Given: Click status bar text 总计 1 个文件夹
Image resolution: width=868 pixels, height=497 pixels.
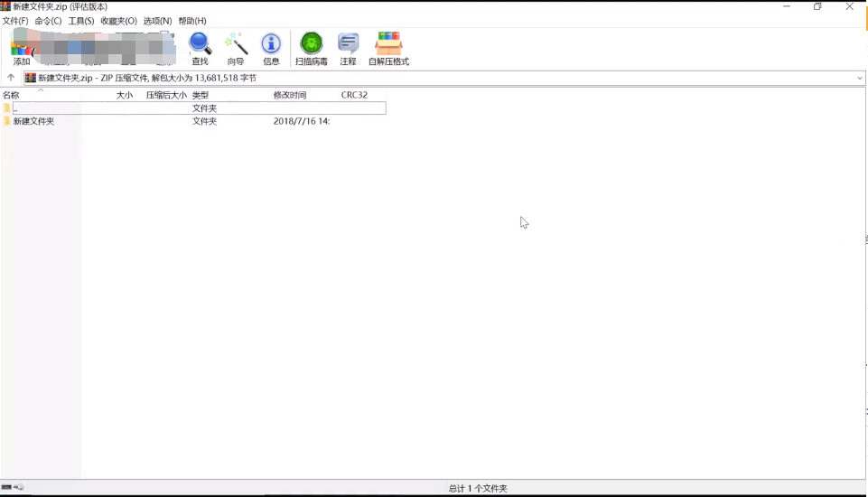Looking at the screenshot, I should tap(478, 488).
